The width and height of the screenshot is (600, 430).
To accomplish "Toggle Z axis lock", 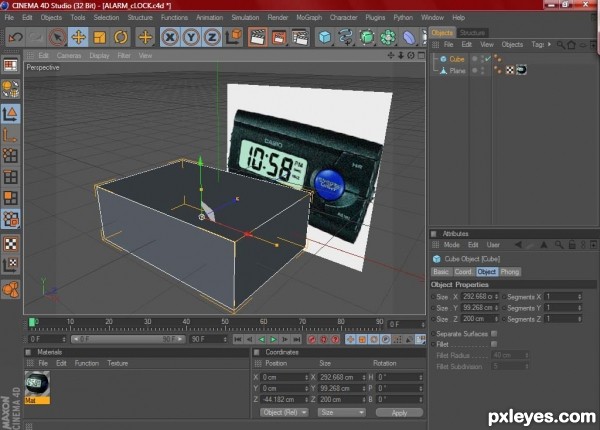I will pyautogui.click(x=212, y=37).
